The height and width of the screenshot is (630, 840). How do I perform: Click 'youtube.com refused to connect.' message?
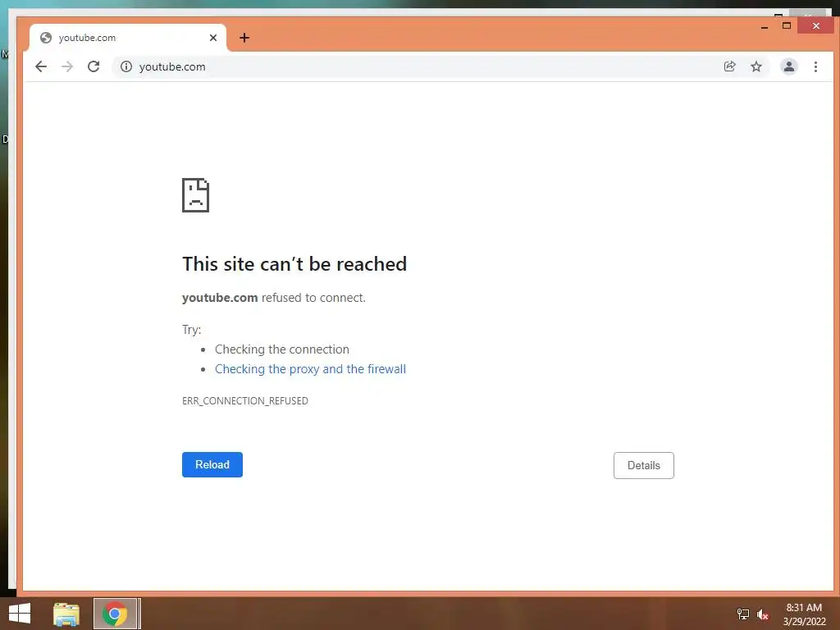pos(274,298)
